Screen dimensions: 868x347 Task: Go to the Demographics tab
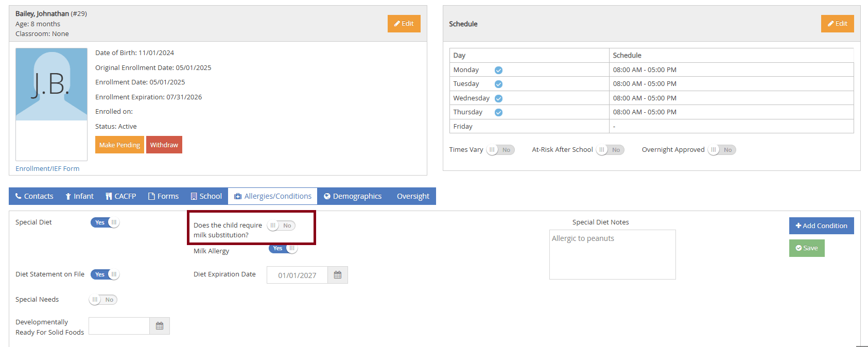(353, 196)
